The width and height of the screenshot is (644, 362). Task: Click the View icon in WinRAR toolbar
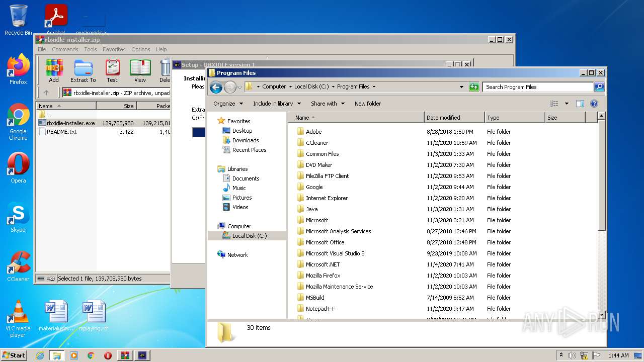click(x=140, y=70)
